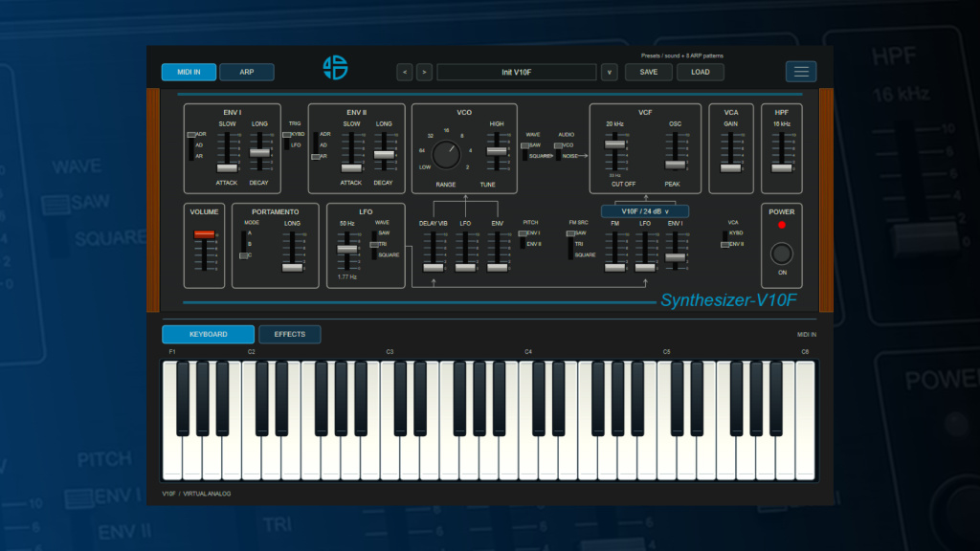Set ENV I mode switch to ADR

pyautogui.click(x=191, y=135)
